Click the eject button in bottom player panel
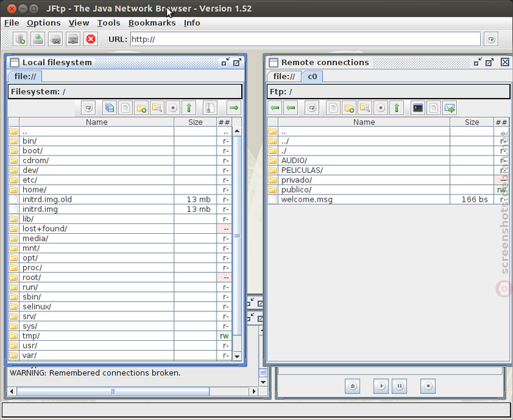 tap(353, 386)
